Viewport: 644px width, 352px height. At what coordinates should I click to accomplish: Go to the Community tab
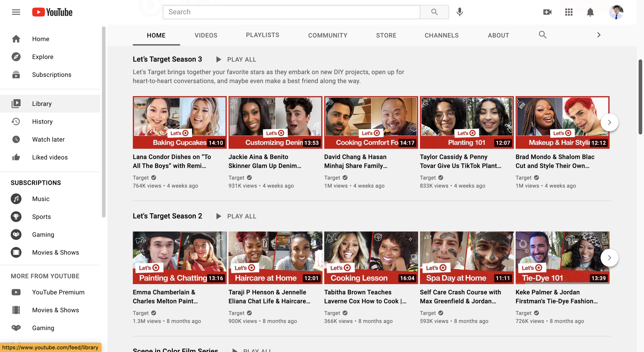[x=328, y=35]
